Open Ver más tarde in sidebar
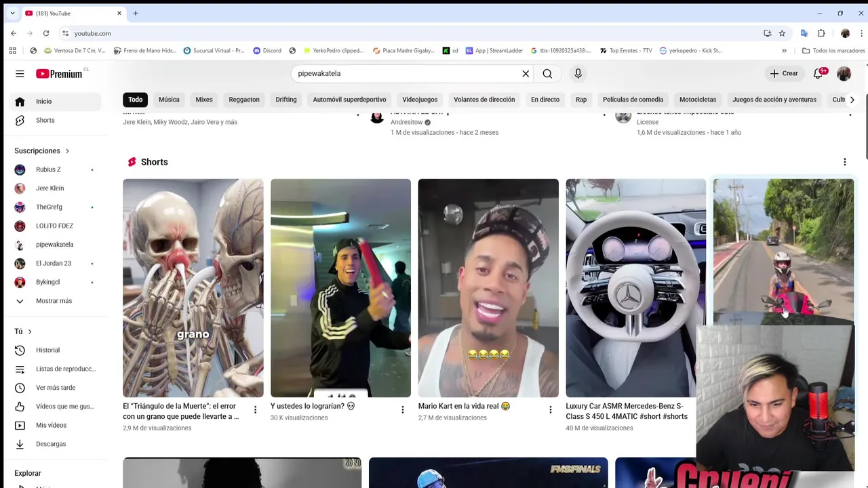 coord(57,388)
